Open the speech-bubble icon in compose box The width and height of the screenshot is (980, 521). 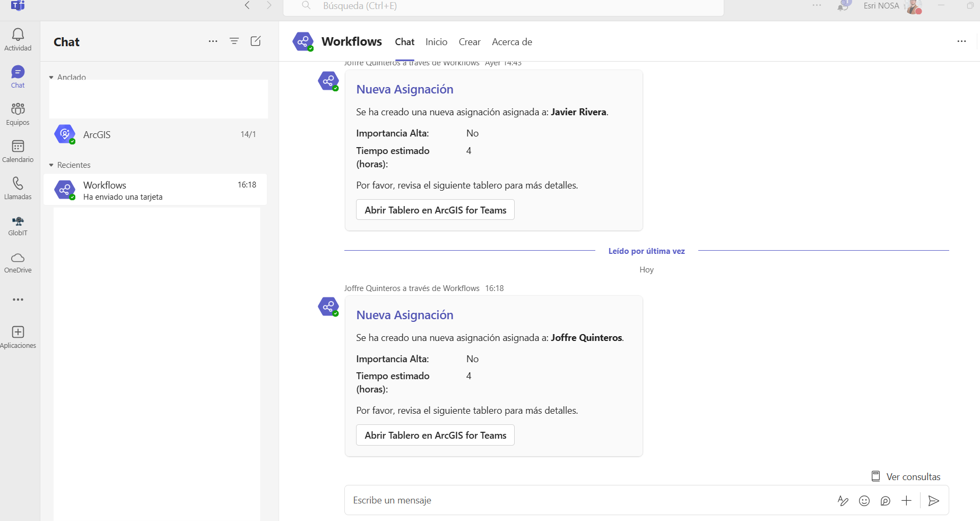886,501
